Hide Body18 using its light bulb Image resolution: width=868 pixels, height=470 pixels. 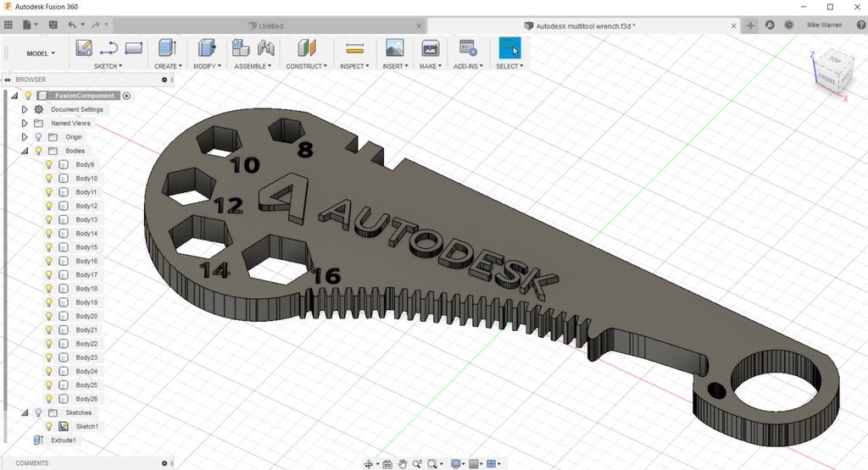48,289
